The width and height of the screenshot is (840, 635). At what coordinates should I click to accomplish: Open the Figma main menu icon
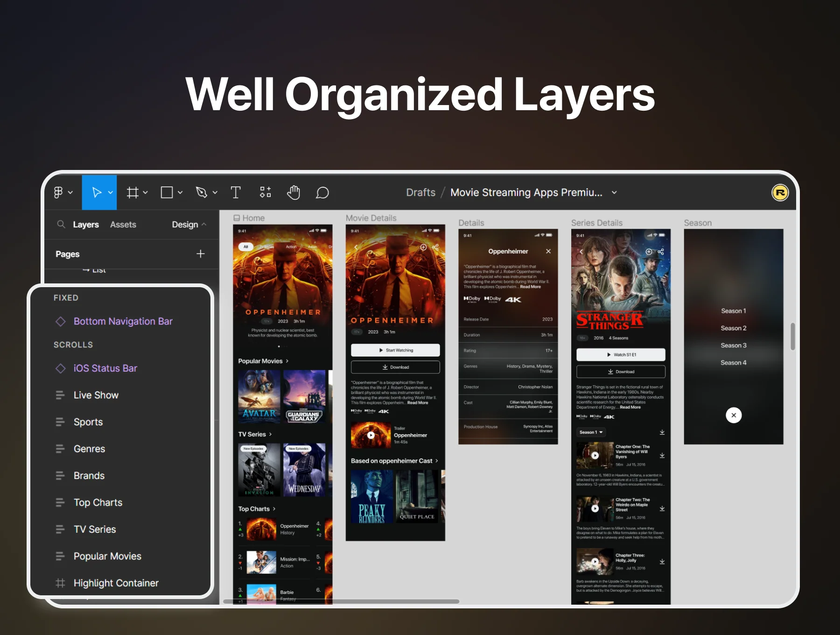click(x=58, y=192)
